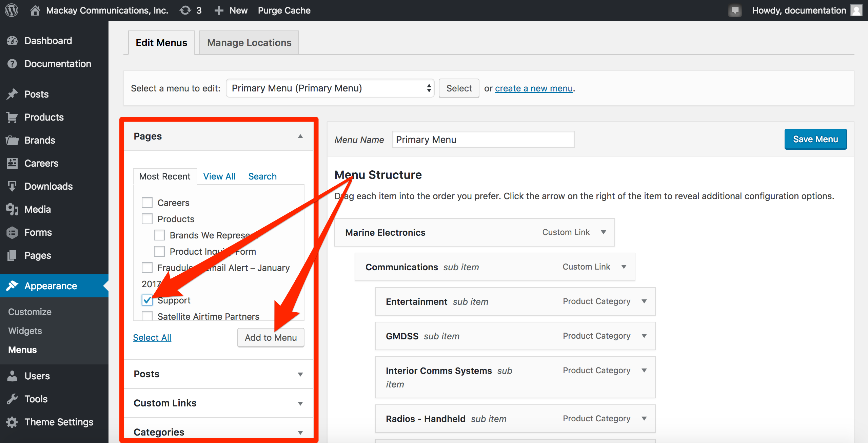Switch to the Edit Menus tab

tap(161, 43)
